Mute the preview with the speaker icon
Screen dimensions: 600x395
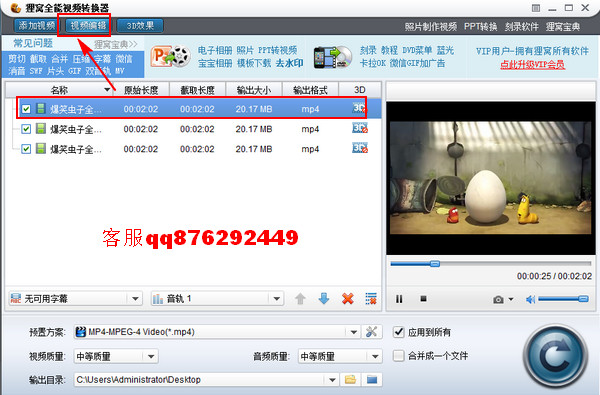tap(530, 299)
